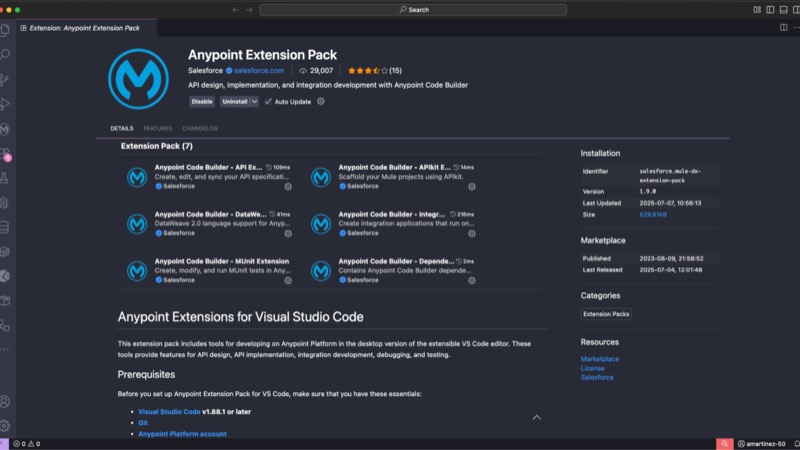Image resolution: width=800 pixels, height=450 pixels.
Task: Click the 629.91KB size link
Action: click(653, 214)
